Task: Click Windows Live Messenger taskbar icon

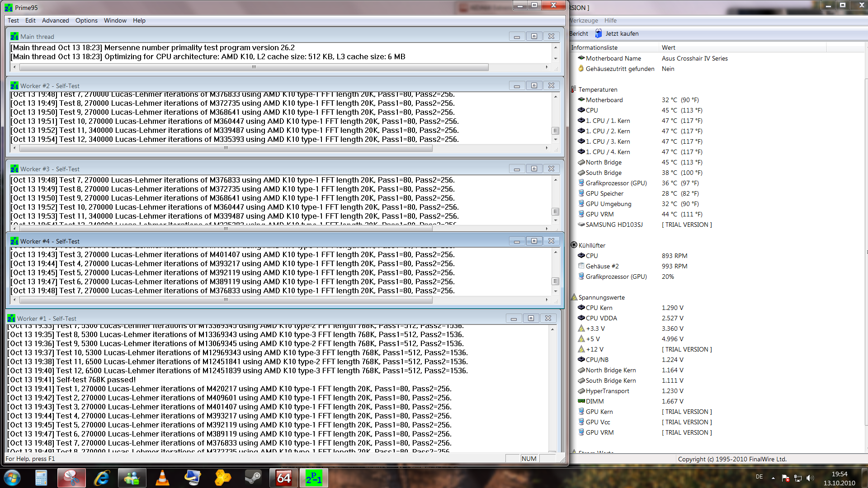Action: [x=132, y=478]
